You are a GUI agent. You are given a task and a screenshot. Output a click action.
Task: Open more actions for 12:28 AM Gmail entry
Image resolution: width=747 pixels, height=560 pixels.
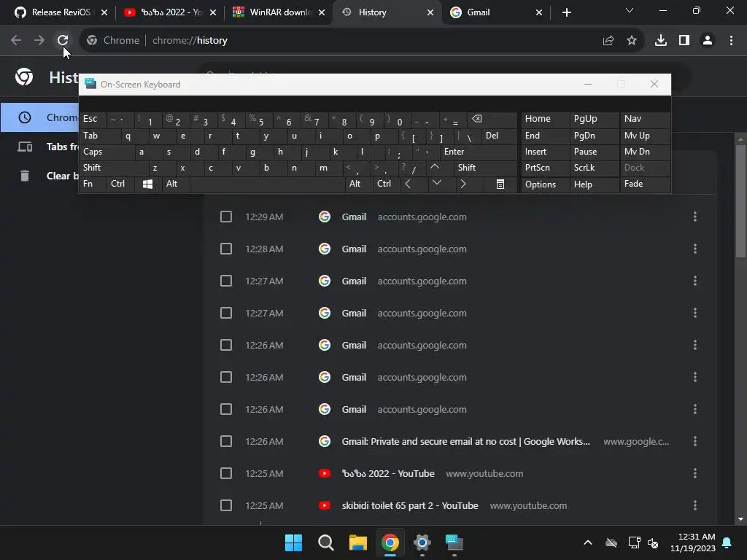click(x=695, y=249)
